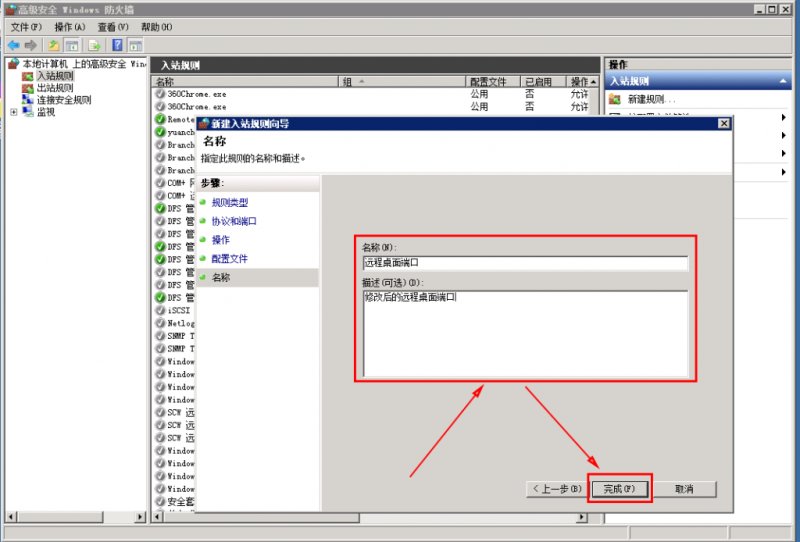Click the show/hide action pane toolbar icon

point(135,45)
